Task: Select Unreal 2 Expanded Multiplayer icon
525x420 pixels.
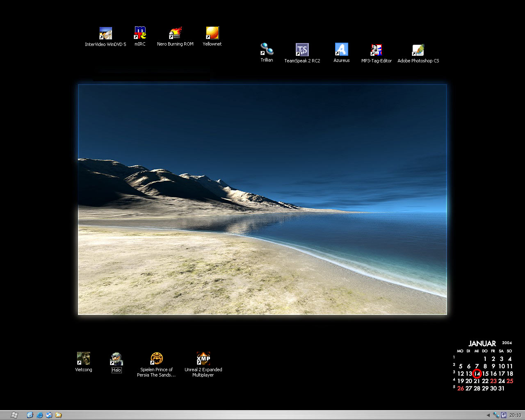Action: [x=203, y=359]
